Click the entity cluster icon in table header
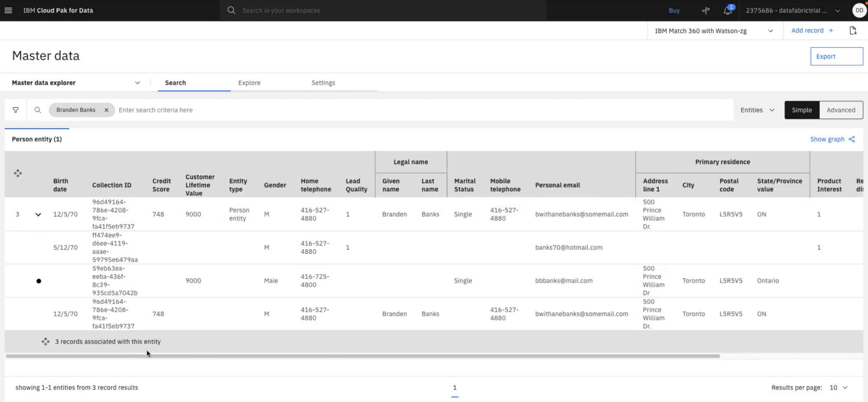The width and height of the screenshot is (868, 402). pyautogui.click(x=18, y=173)
